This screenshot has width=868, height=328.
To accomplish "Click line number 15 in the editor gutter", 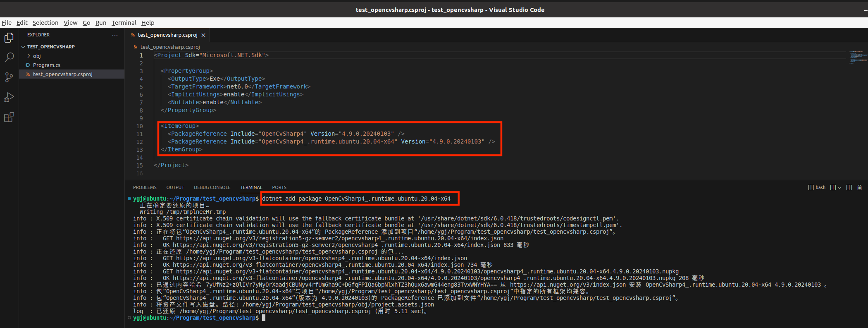I will pyautogui.click(x=139, y=165).
